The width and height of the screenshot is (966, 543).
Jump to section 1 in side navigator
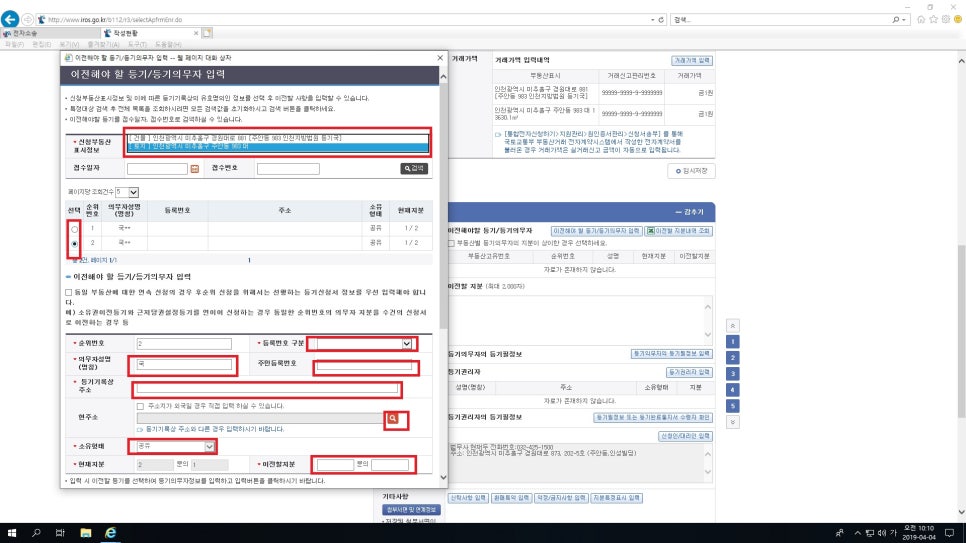(733, 341)
